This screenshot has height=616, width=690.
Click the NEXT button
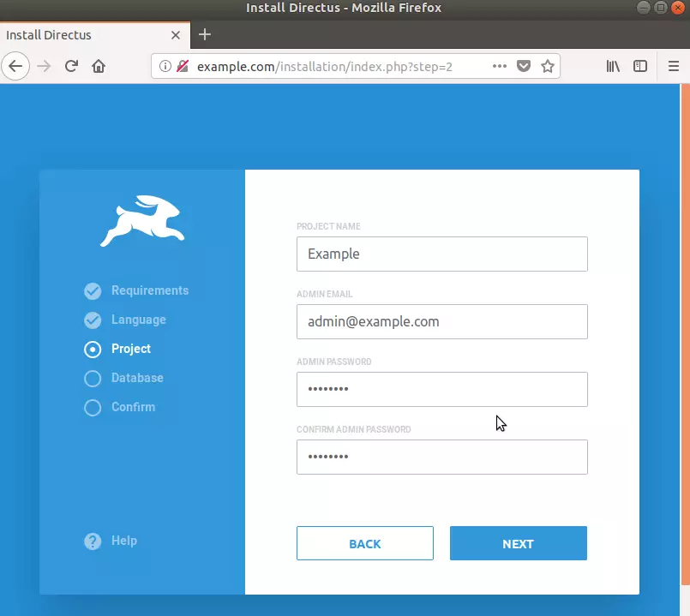click(519, 543)
